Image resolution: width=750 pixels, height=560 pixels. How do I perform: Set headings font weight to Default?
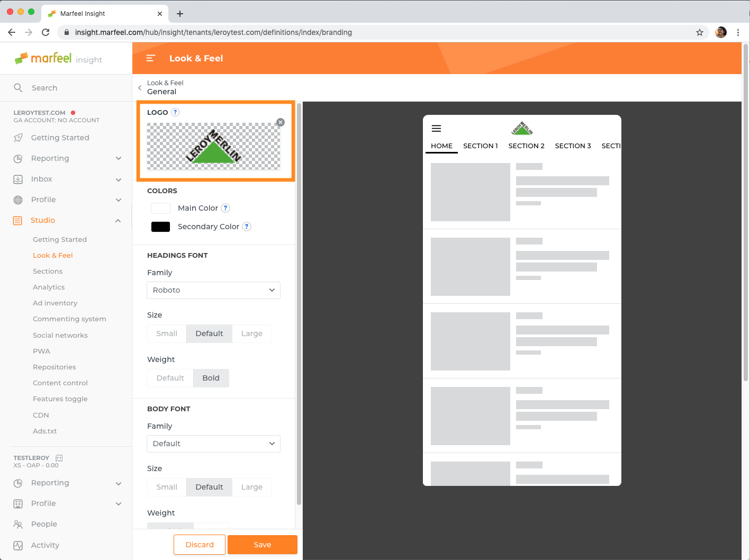click(170, 378)
